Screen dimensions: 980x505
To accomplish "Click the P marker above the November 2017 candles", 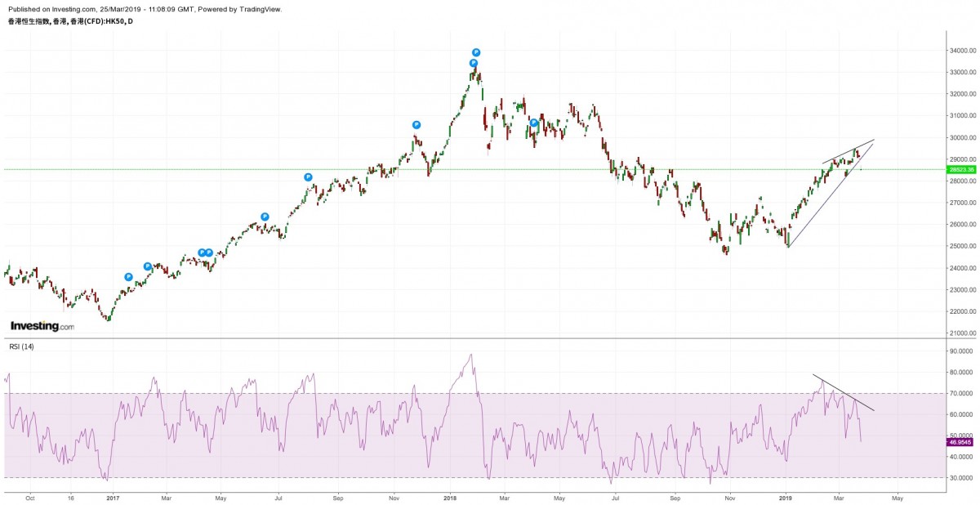I will 416,125.
